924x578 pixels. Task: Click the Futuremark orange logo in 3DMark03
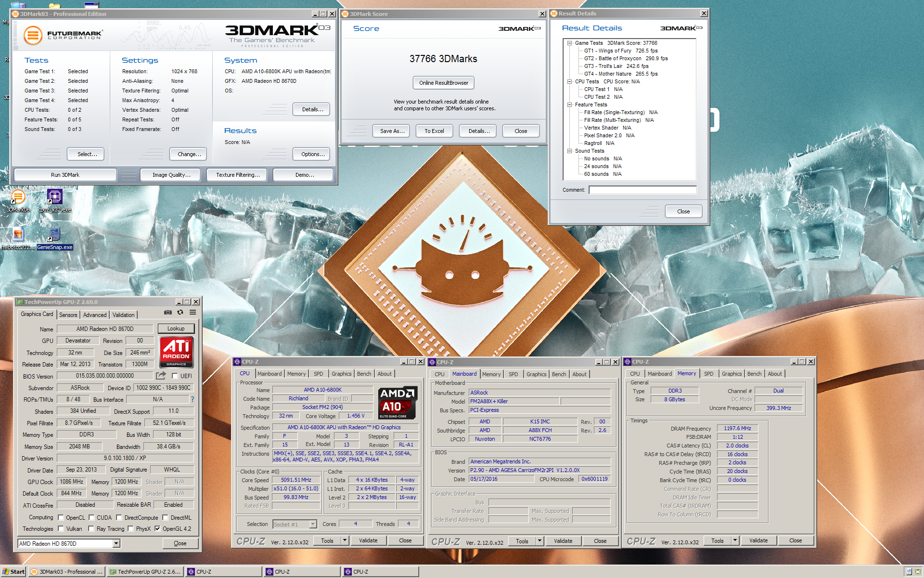click(33, 35)
